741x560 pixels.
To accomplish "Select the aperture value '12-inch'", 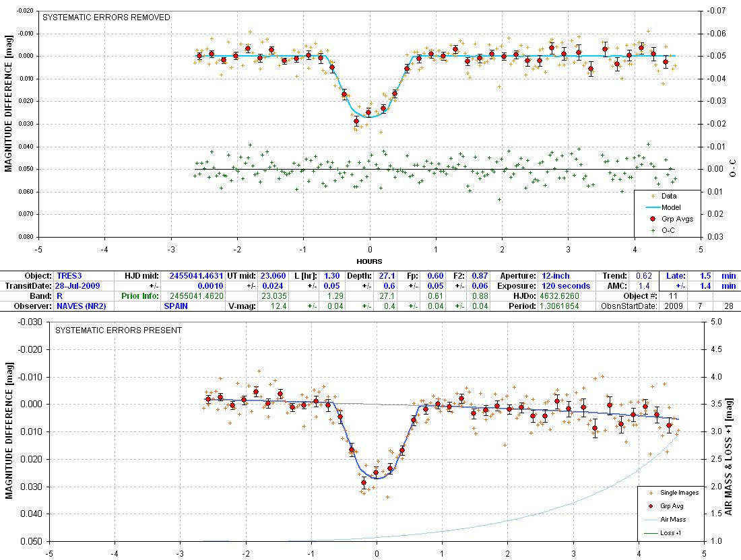I will pyautogui.click(x=555, y=276).
